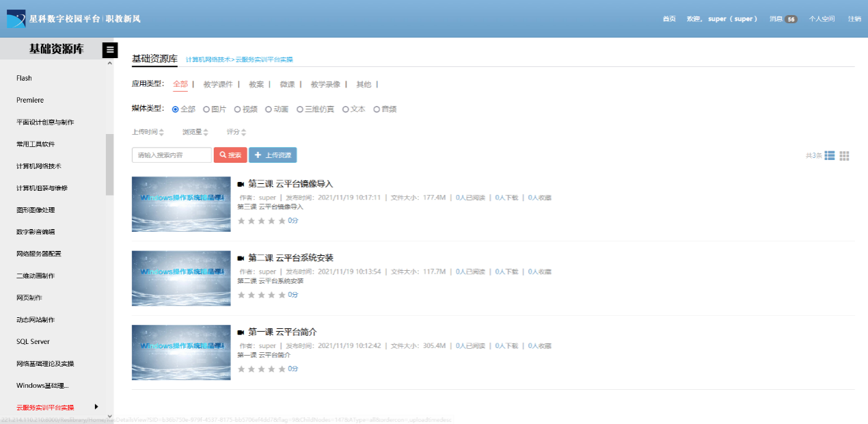Click the red 搜索 search button
Image resolution: width=868 pixels, height=424 pixels.
pyautogui.click(x=230, y=155)
